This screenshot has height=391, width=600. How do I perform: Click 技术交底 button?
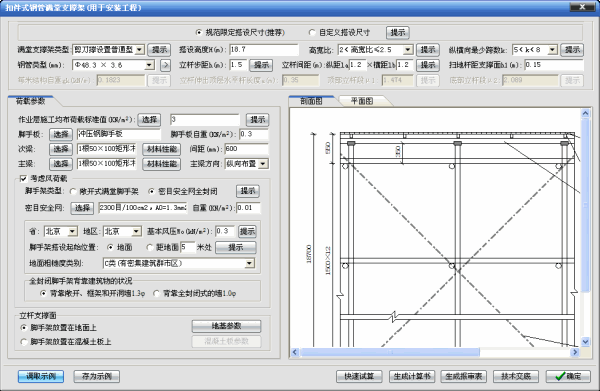(x=516, y=376)
